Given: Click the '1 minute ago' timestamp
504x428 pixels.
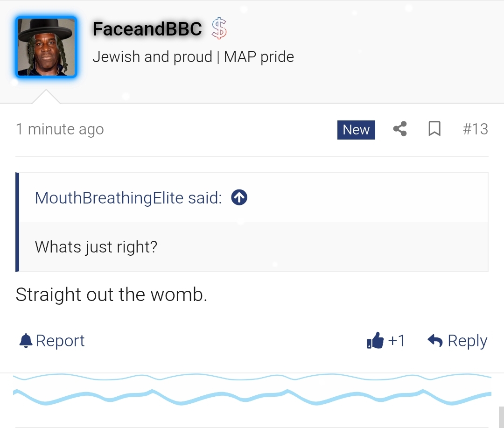Looking at the screenshot, I should pyautogui.click(x=60, y=129).
